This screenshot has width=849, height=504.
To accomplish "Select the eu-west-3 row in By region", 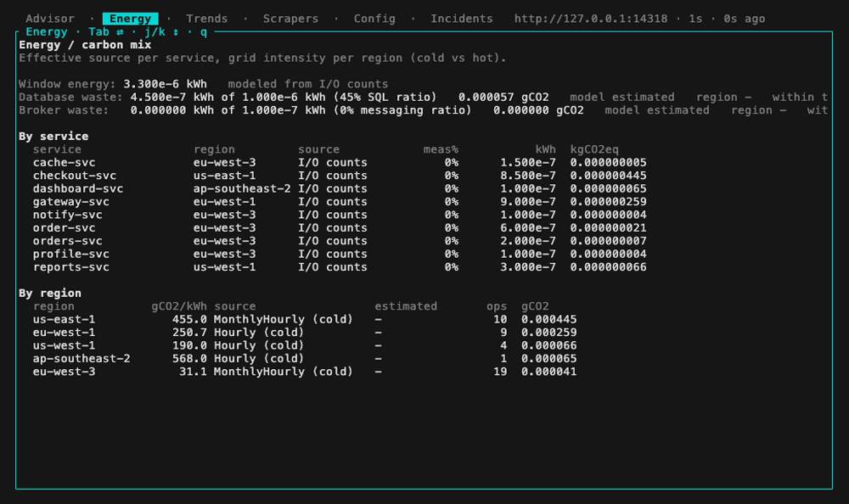I will point(305,372).
